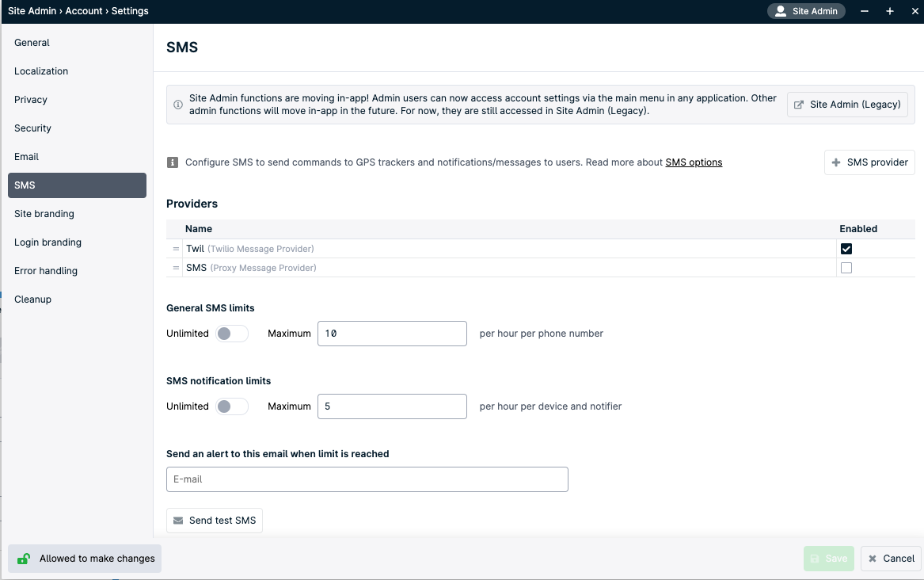Click the General SMS limits Maximum field
Viewport: 924px width, 580px height.
[392, 334]
